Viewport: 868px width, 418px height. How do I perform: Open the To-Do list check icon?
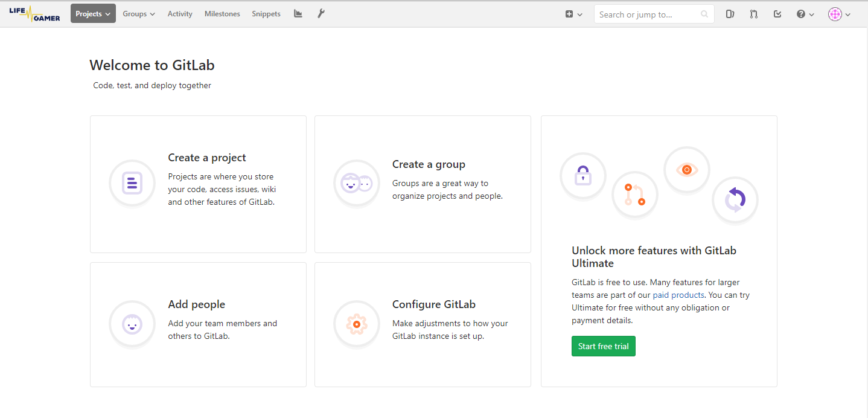[x=777, y=14]
